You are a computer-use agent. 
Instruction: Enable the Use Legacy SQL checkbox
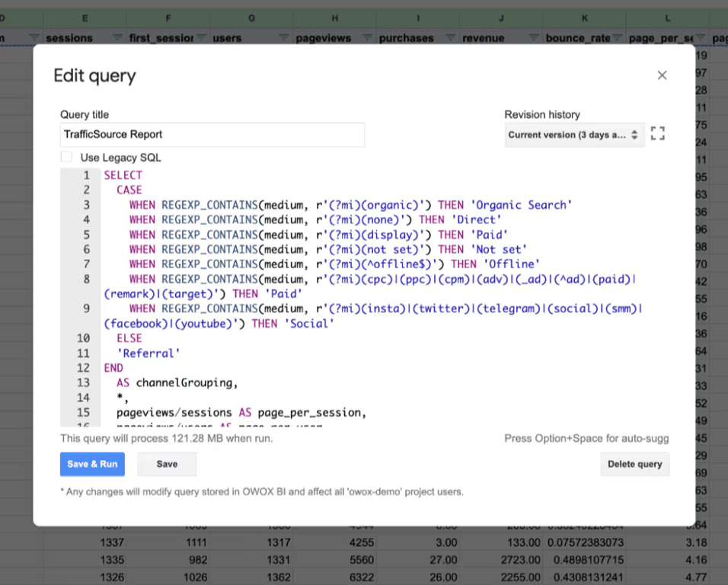(66, 157)
